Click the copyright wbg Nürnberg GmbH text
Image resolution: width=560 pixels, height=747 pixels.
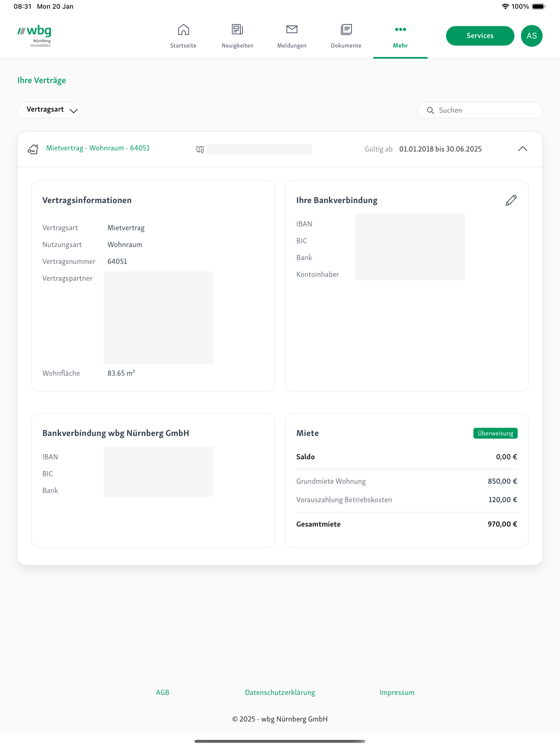280,719
